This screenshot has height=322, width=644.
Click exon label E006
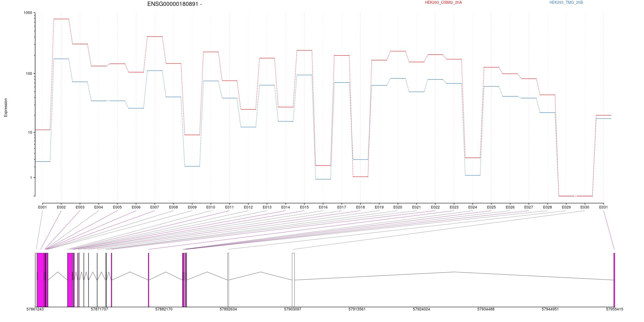(x=136, y=207)
